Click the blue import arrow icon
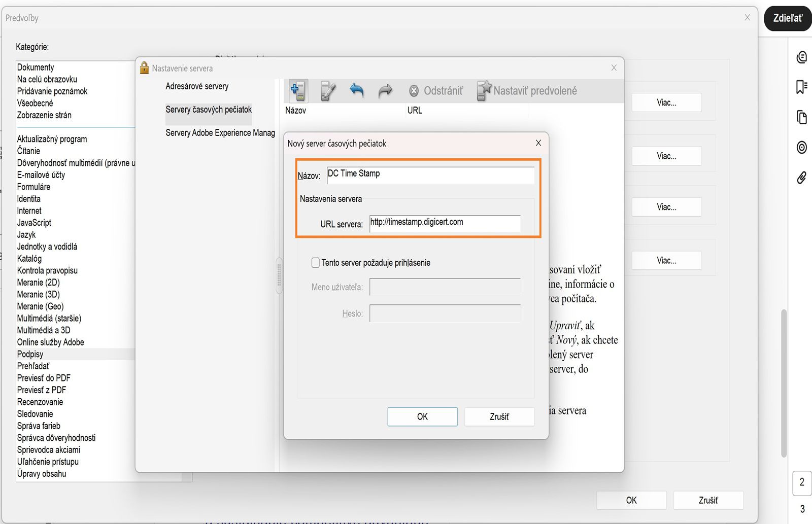 (357, 91)
